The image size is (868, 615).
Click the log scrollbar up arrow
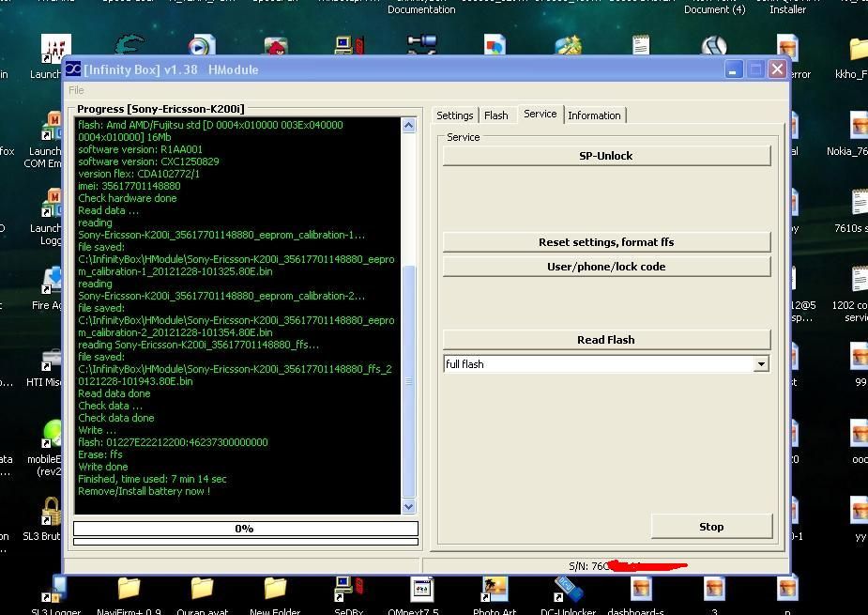click(x=408, y=125)
